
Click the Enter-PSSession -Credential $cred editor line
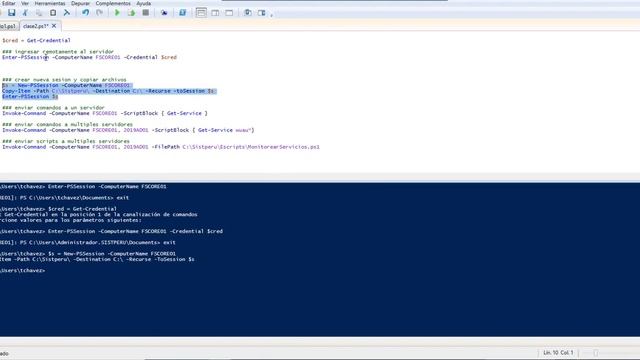point(89,58)
